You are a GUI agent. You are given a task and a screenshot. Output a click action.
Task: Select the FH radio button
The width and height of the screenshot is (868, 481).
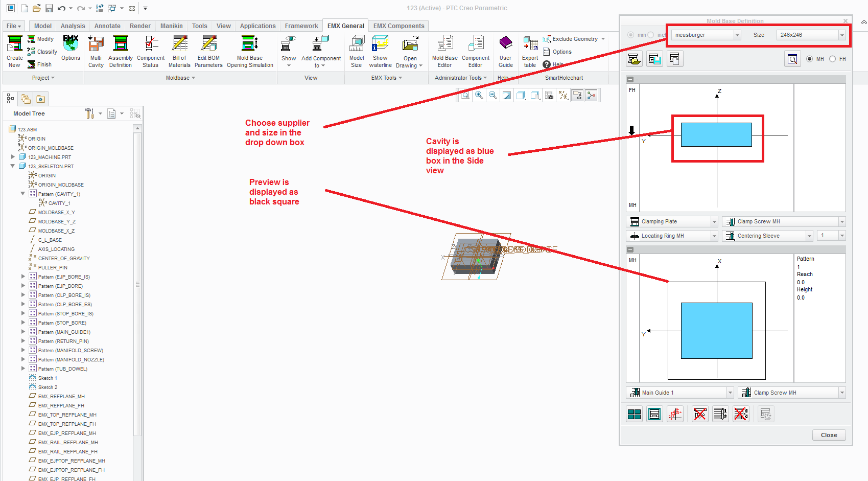point(832,59)
